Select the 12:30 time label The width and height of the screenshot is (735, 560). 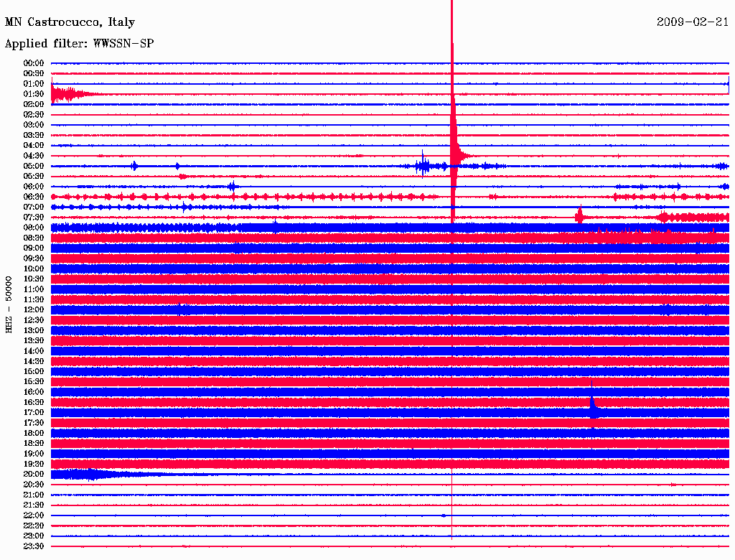[x=34, y=320]
